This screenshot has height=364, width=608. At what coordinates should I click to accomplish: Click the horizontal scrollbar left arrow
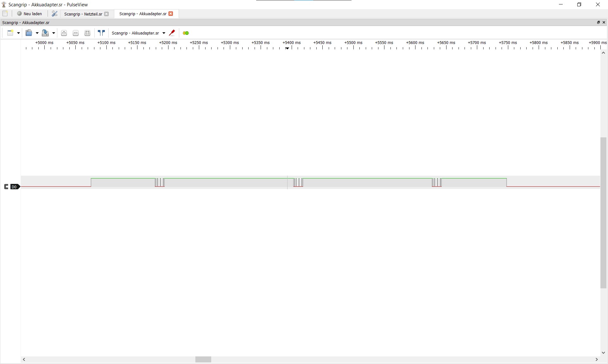[x=24, y=360]
